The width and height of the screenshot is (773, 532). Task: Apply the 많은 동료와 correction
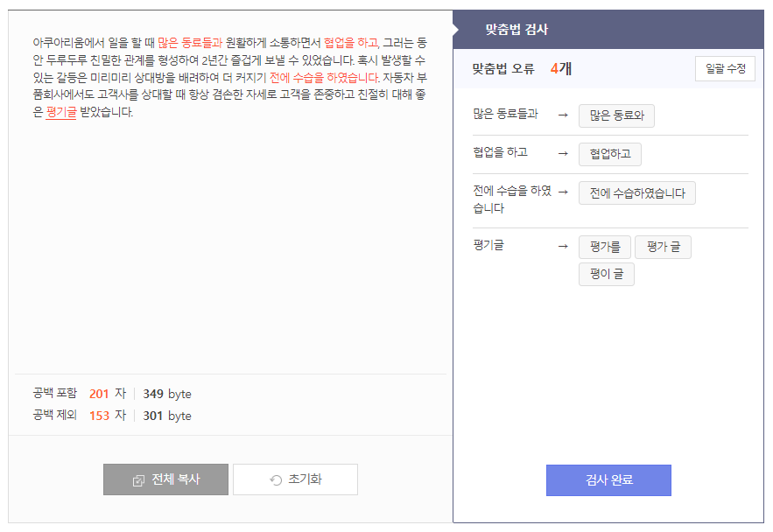[615, 115]
